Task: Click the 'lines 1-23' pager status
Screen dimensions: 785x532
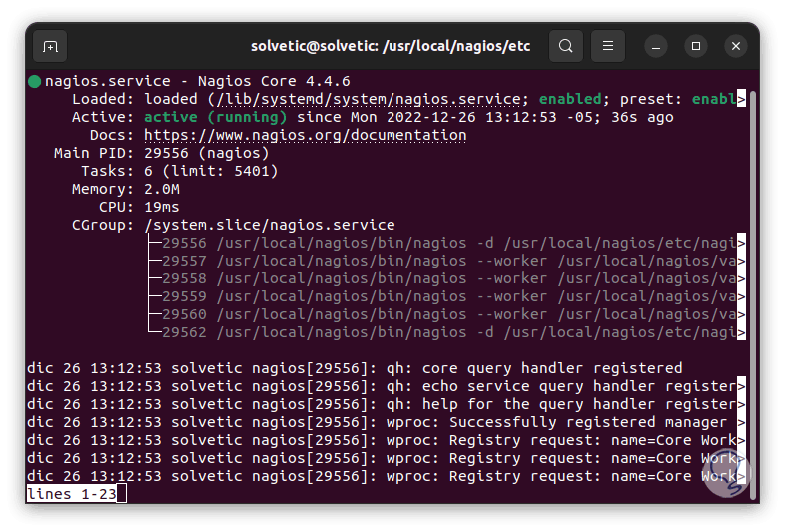Action: (72, 494)
